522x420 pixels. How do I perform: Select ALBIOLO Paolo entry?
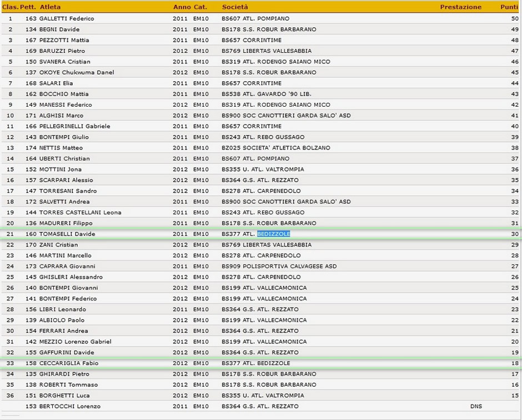tap(62, 320)
